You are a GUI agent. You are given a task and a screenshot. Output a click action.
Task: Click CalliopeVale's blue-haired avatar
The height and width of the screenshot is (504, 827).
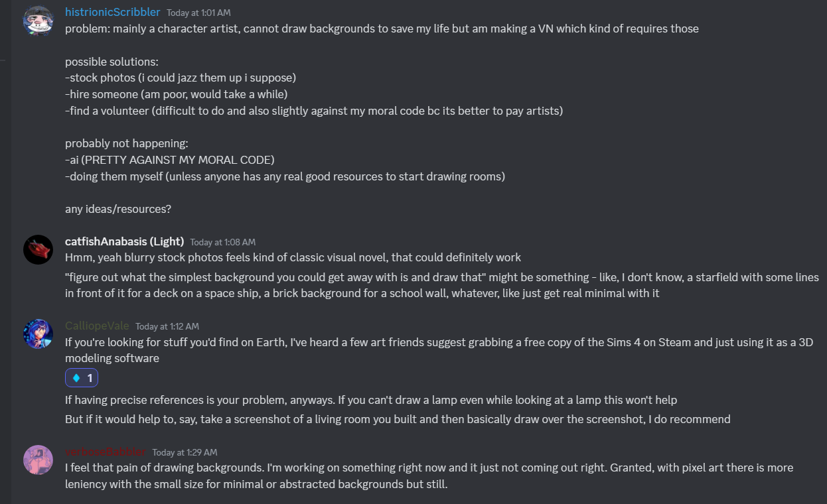[x=38, y=334]
